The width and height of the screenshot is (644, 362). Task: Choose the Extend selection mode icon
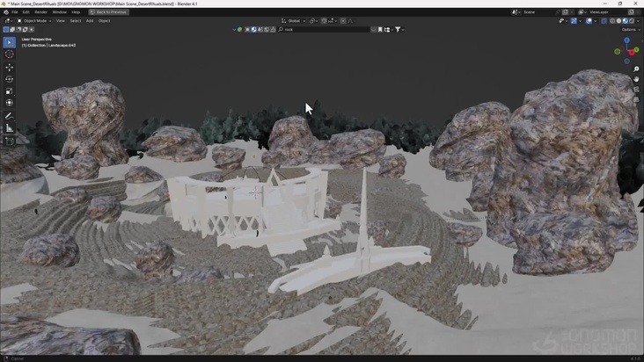click(x=12, y=30)
